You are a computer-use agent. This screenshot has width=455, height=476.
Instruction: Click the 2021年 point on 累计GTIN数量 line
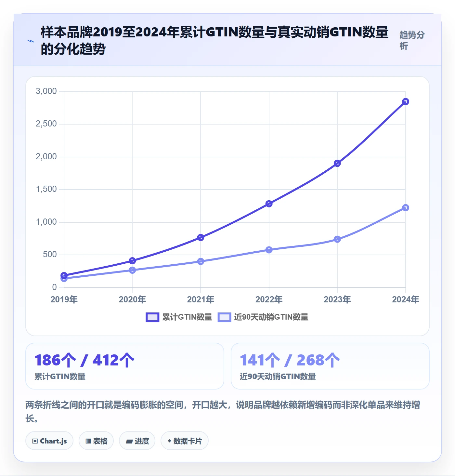click(201, 238)
